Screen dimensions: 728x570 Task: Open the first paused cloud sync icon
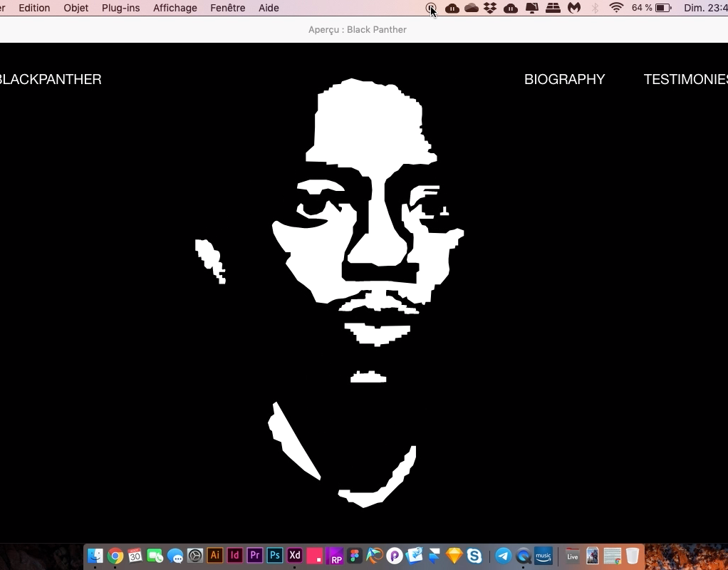452,8
